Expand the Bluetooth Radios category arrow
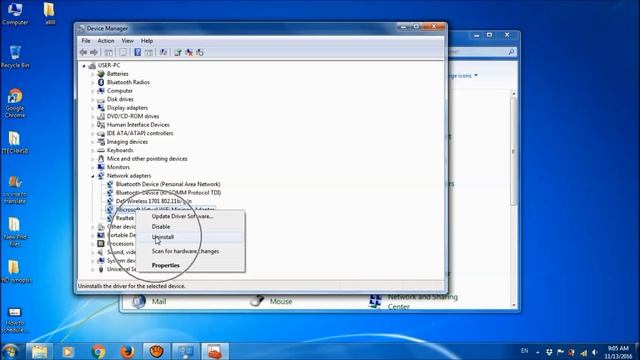 pyautogui.click(x=93, y=82)
